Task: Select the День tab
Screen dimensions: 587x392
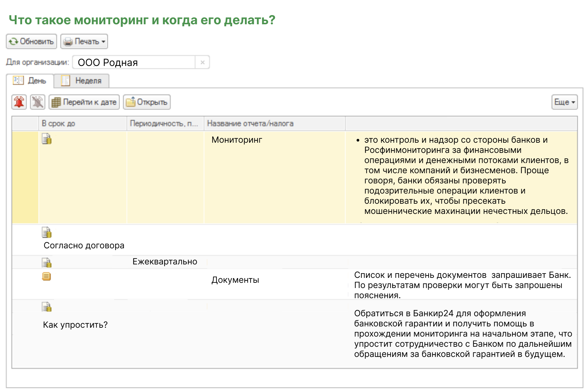Action: [x=30, y=81]
